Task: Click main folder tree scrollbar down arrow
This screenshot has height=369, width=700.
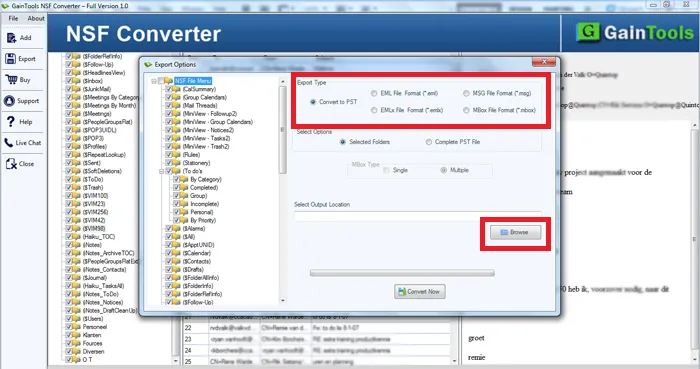Action: coord(175,361)
